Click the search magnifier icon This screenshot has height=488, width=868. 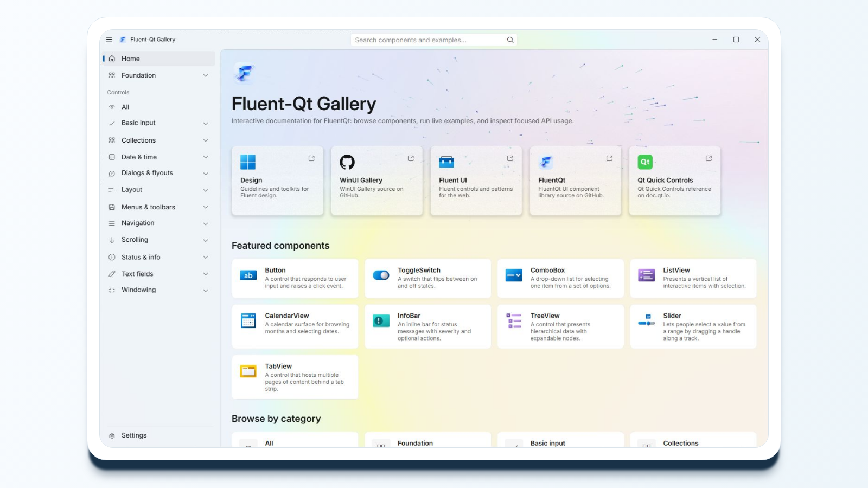(x=510, y=40)
